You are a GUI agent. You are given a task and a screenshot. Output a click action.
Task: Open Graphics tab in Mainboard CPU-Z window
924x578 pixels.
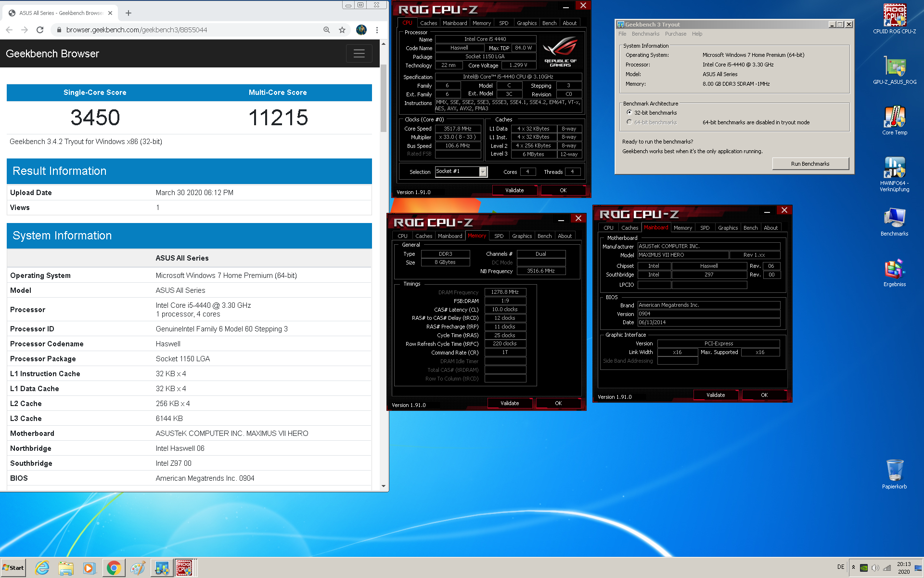pyautogui.click(x=728, y=228)
